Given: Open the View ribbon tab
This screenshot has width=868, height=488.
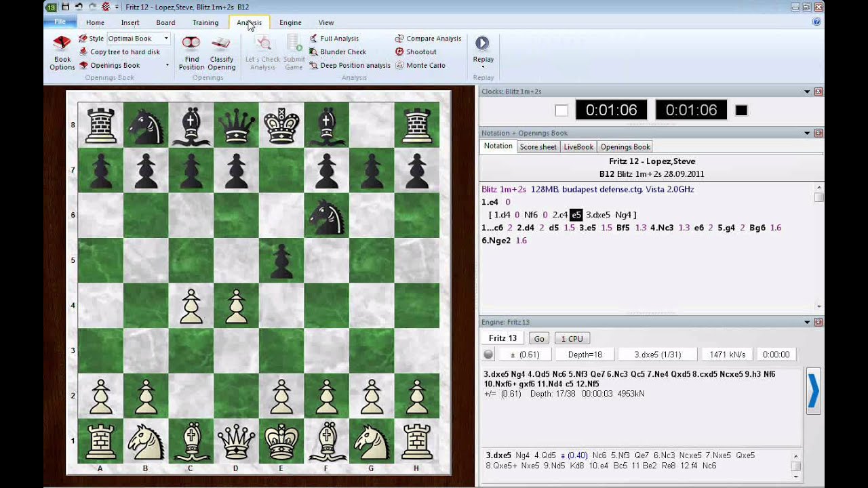Looking at the screenshot, I should click(x=326, y=22).
